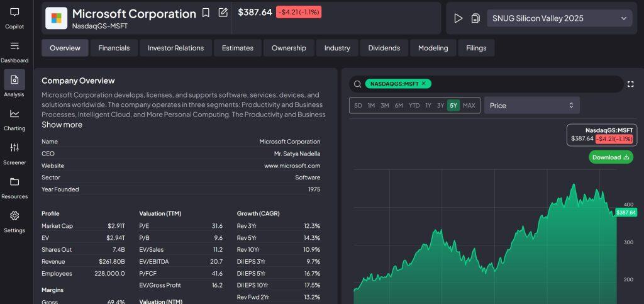The height and width of the screenshot is (304, 644).
Task: Select the 3Y chart range
Action: (440, 106)
